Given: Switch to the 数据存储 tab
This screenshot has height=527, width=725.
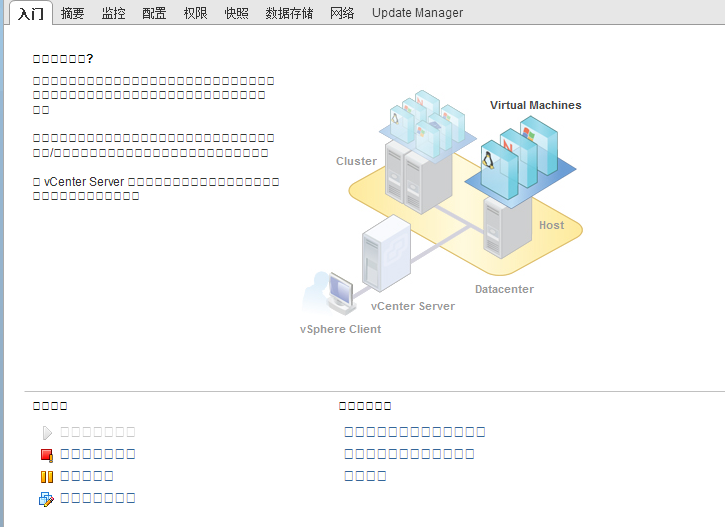Looking at the screenshot, I should pos(289,13).
